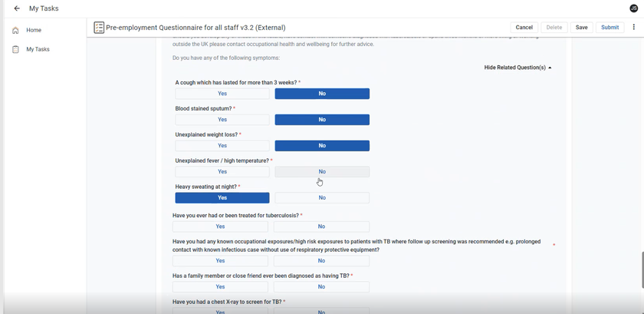Viewport: 644px width, 314px height.
Task: Choose Yes for occupational TB exposures
Action: click(220, 260)
